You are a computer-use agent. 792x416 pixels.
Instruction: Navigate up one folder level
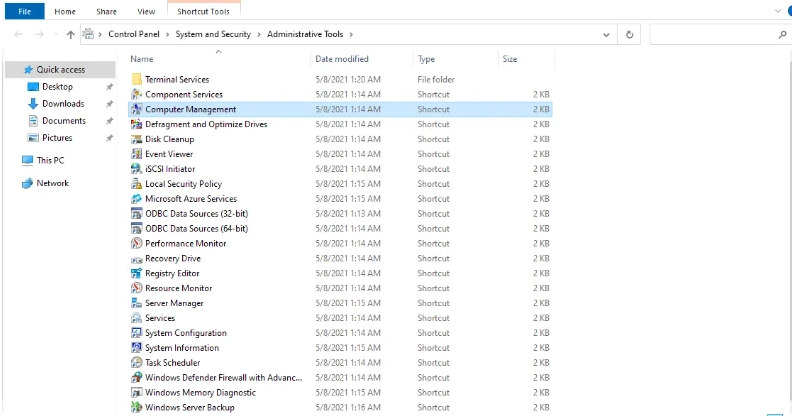[70, 34]
